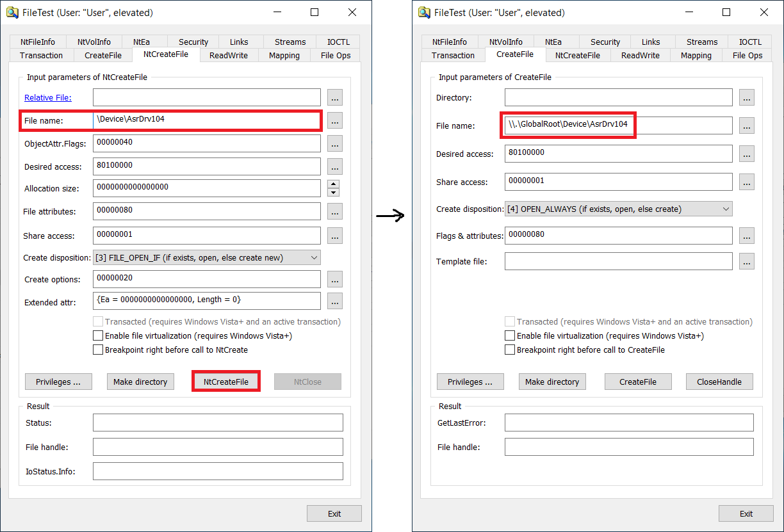Screen dimensions: 784x532
Task: Open Extended attr editor button
Action: (x=335, y=301)
